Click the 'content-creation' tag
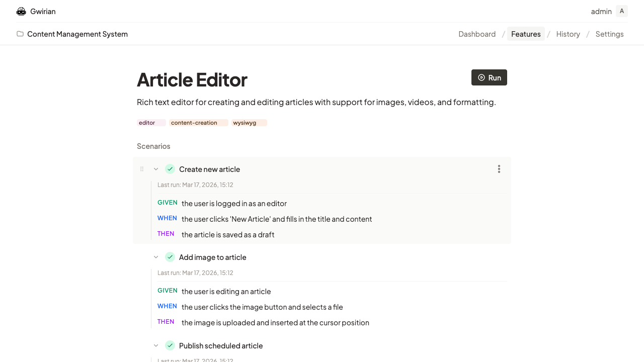This screenshot has height=362, width=644. coord(198,123)
